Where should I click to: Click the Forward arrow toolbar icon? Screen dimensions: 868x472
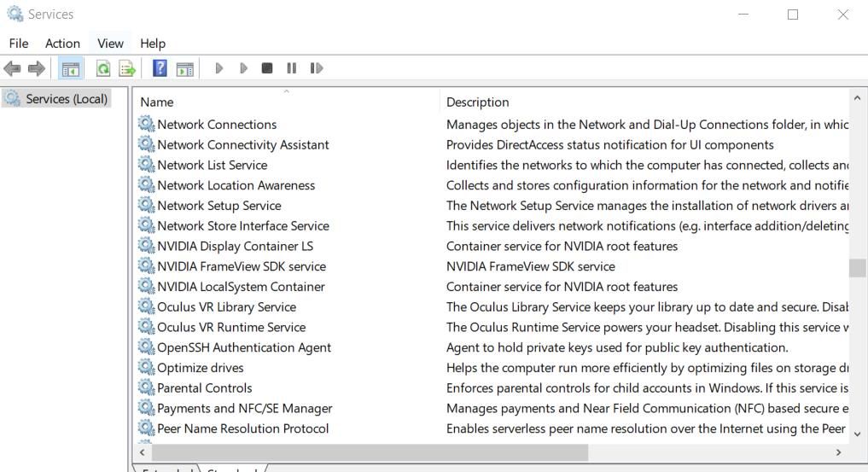pyautogui.click(x=36, y=68)
